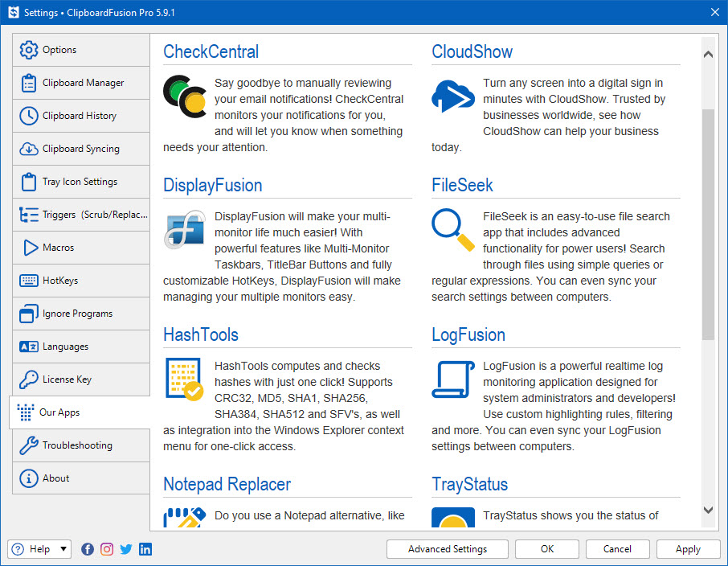728x566 pixels.
Task: Open the DisplayFusion heading link
Action: click(213, 186)
